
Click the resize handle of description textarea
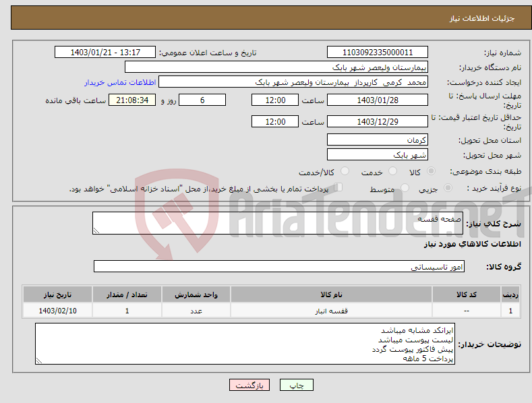[96, 230]
